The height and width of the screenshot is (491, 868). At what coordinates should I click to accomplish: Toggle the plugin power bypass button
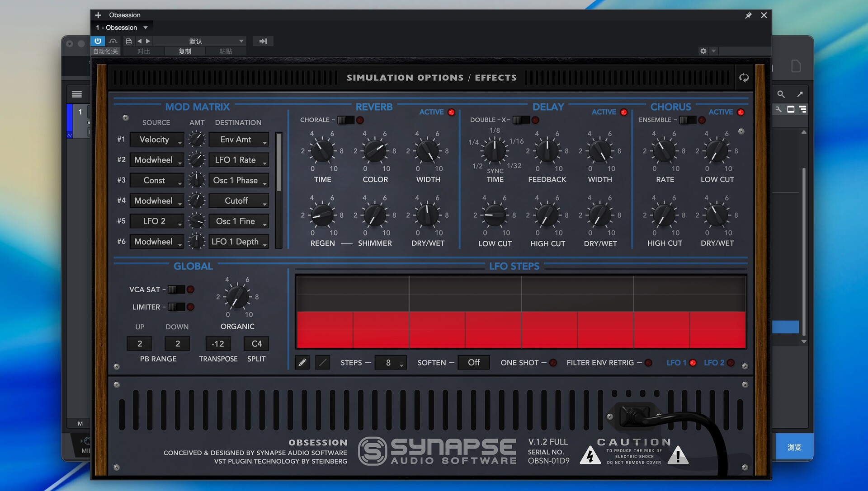(x=98, y=41)
